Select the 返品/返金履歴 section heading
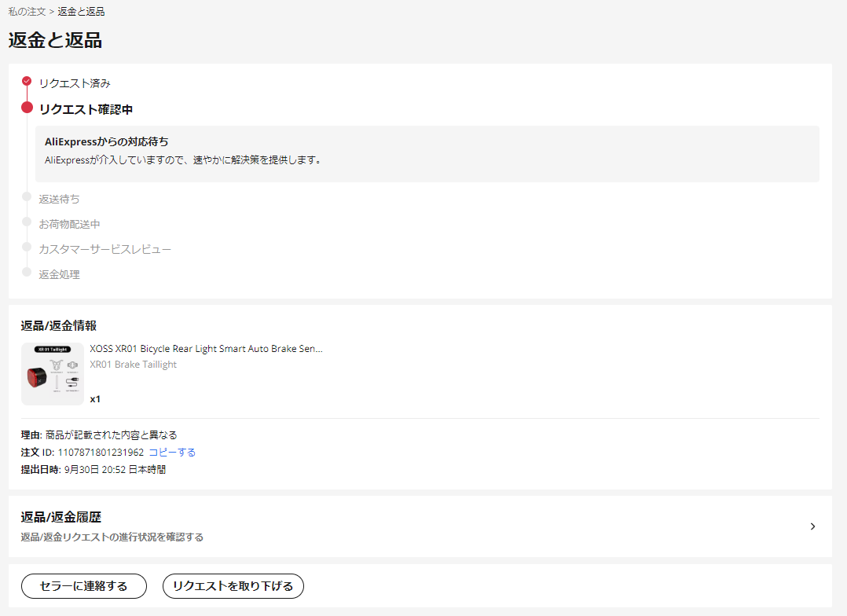Viewport: 847px width, 616px height. pyautogui.click(x=60, y=517)
